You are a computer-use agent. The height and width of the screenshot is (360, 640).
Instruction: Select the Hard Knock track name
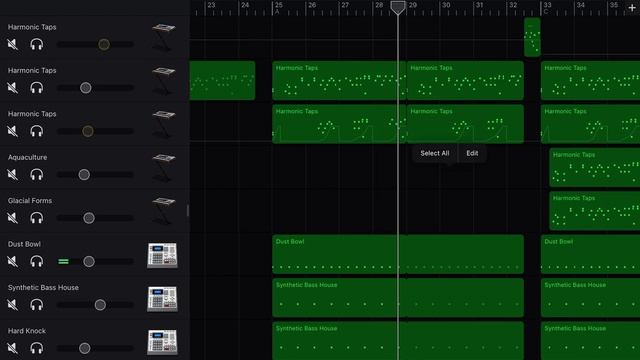point(27,331)
